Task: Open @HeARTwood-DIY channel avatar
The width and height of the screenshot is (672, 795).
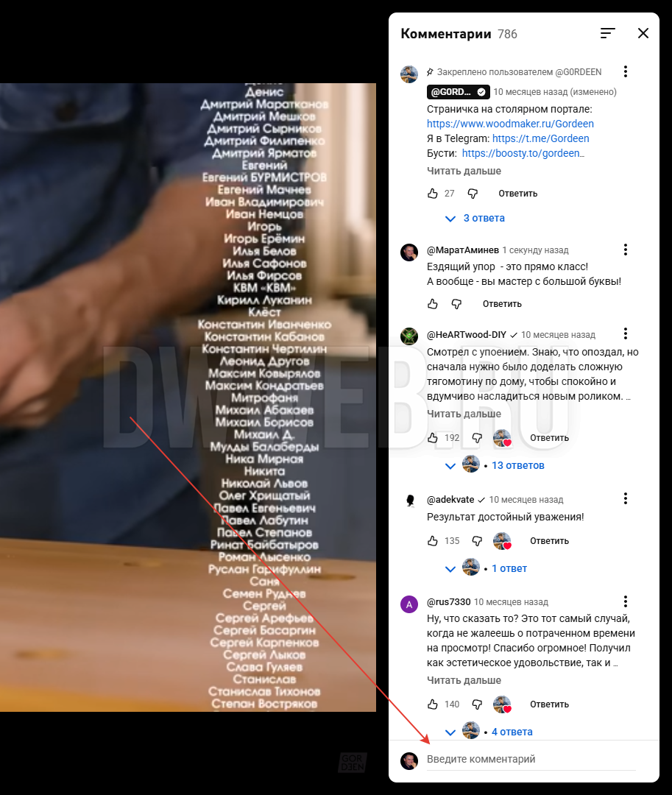Action: 409,336
